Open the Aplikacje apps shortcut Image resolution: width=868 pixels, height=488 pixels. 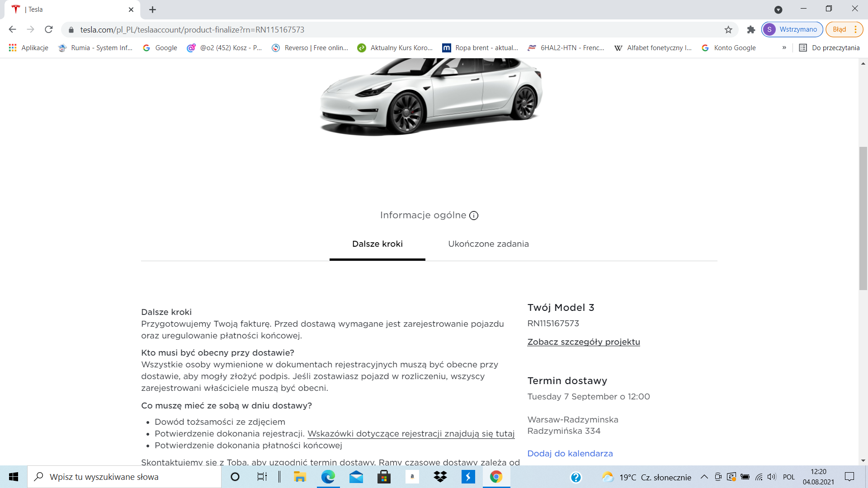tap(28, 48)
